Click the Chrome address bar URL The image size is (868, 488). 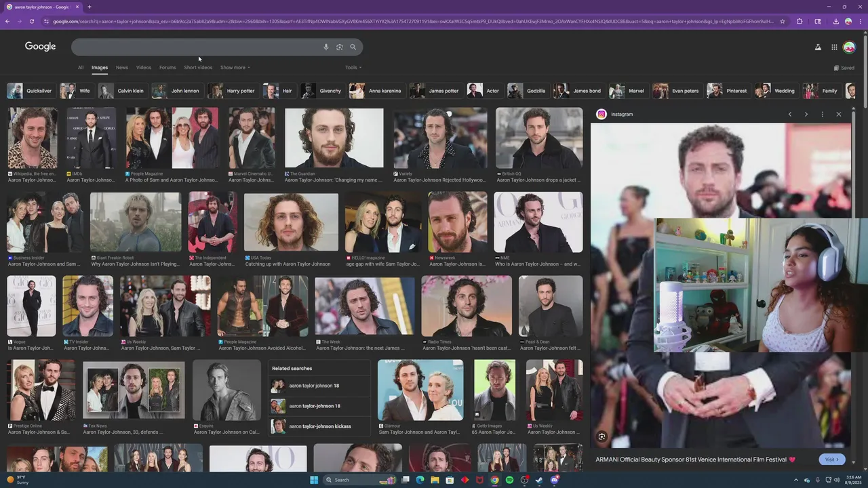[x=414, y=21]
